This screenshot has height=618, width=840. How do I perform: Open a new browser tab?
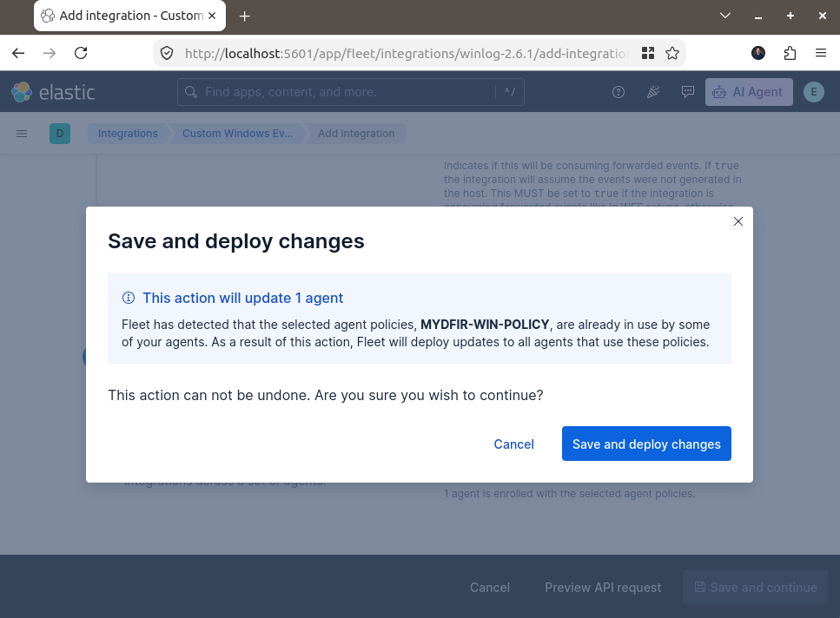pos(244,16)
